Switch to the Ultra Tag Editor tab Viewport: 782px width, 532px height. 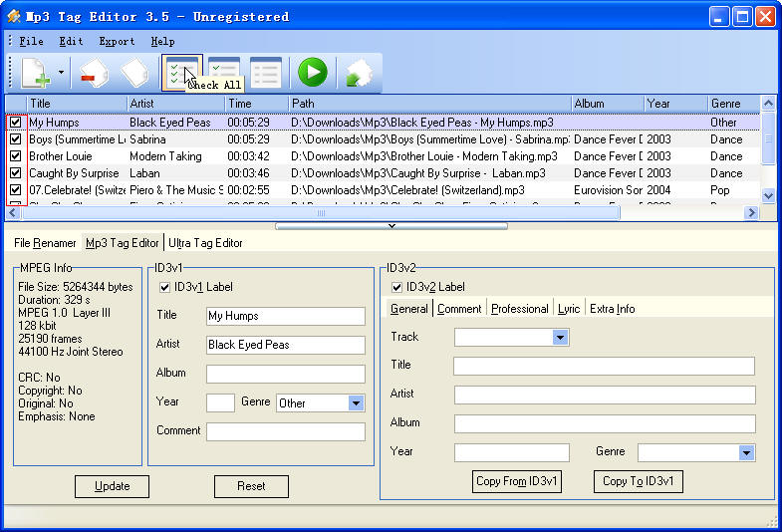[x=205, y=243]
